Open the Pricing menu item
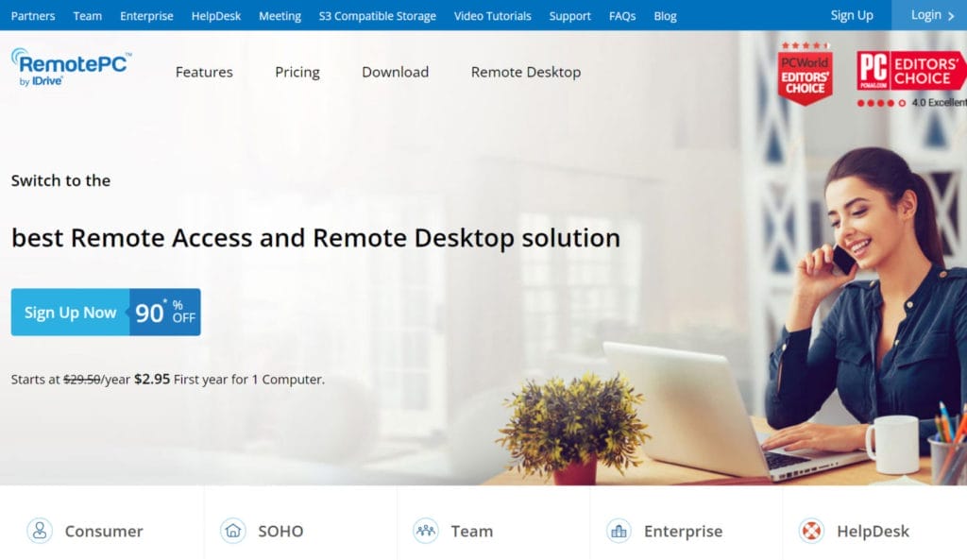Screen dimensions: 967x560 pos(297,72)
